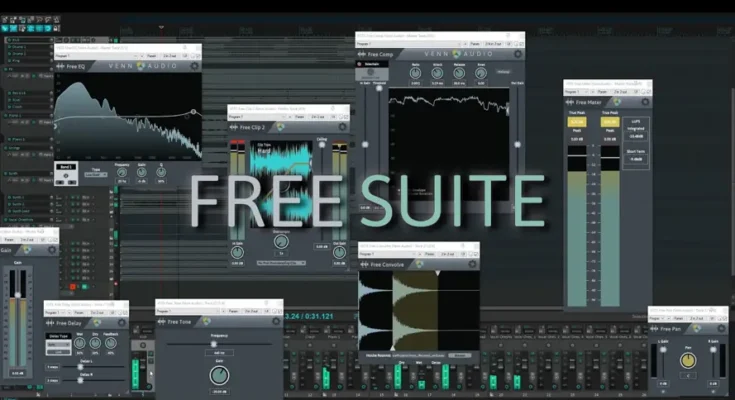Click the Free Tone Gain knob
The image size is (735, 400).
219,375
